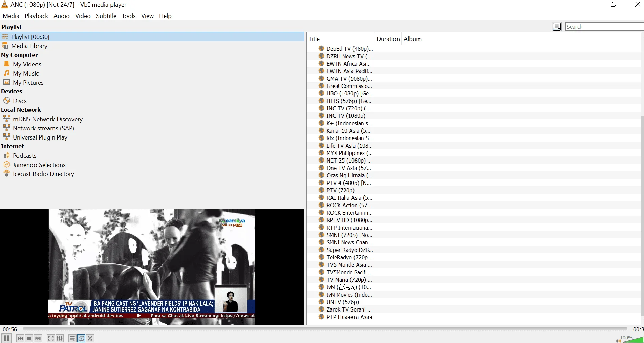Open My Music in sidebar
This screenshot has height=343, width=644.
pyautogui.click(x=26, y=73)
